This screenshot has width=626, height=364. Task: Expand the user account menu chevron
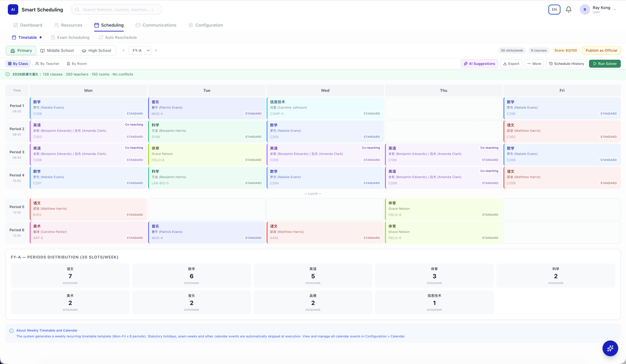tap(615, 9)
